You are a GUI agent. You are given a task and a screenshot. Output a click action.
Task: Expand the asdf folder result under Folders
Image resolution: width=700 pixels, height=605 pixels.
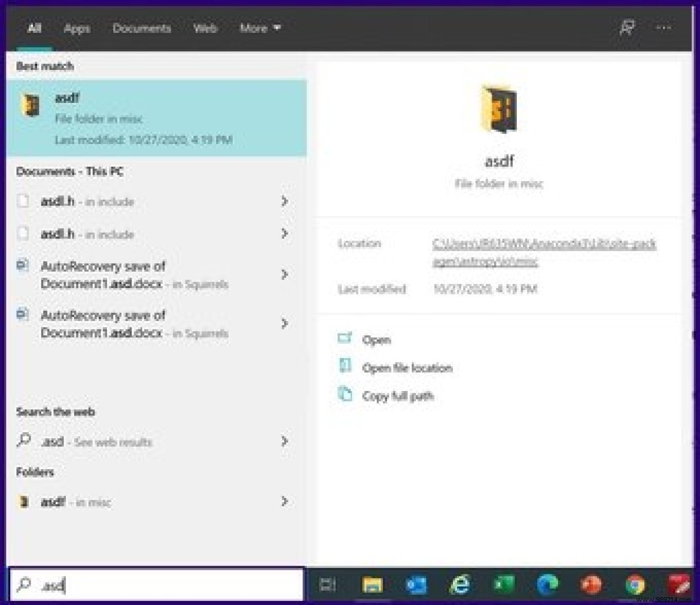(285, 502)
